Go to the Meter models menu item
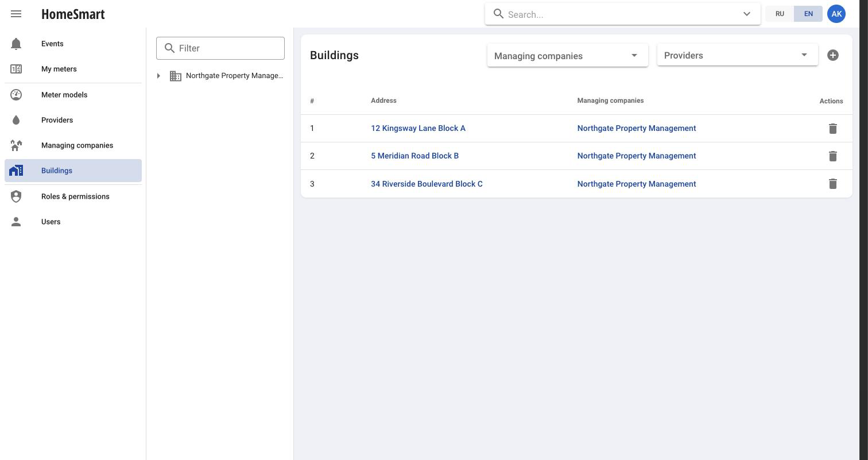The image size is (868, 460). (x=73, y=95)
